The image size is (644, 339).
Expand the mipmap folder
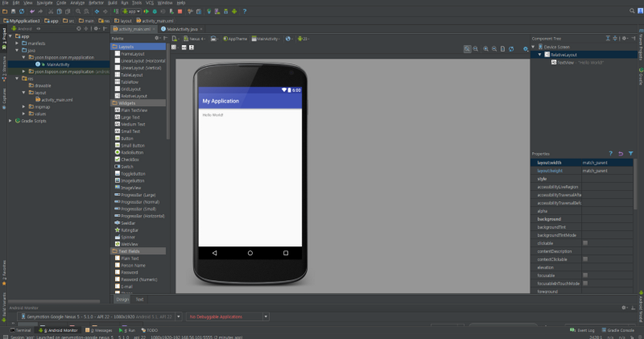pyautogui.click(x=24, y=107)
